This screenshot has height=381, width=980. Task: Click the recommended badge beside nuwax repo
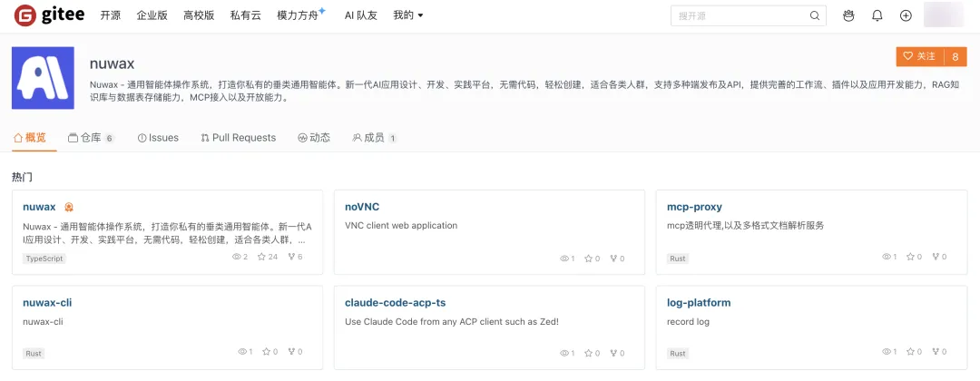(x=69, y=207)
